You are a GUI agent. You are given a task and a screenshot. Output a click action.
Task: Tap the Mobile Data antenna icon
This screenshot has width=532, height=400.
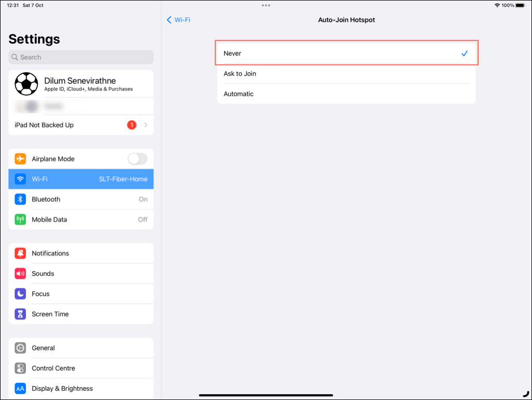tap(20, 220)
